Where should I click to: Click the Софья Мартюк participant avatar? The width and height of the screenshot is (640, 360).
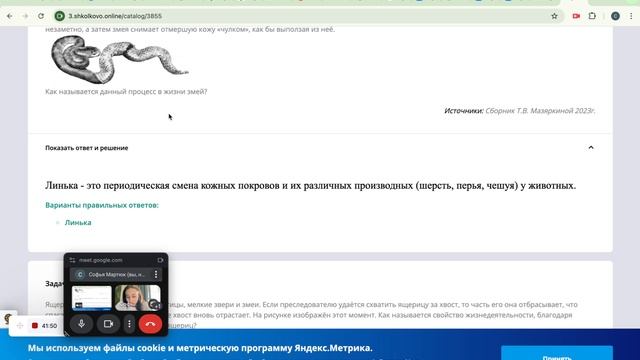80,275
